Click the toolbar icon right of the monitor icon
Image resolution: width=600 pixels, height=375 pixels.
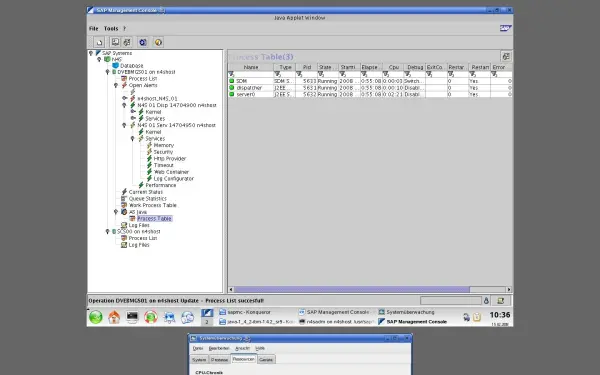(127, 42)
